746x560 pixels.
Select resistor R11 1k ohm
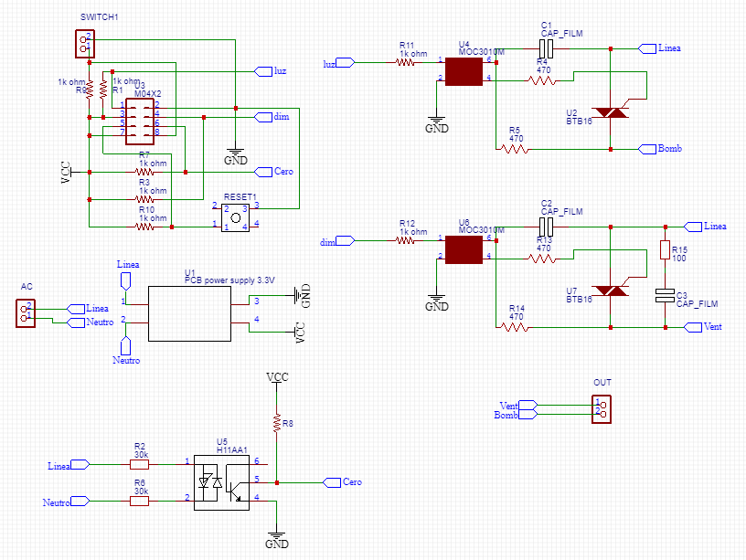pyautogui.click(x=405, y=62)
